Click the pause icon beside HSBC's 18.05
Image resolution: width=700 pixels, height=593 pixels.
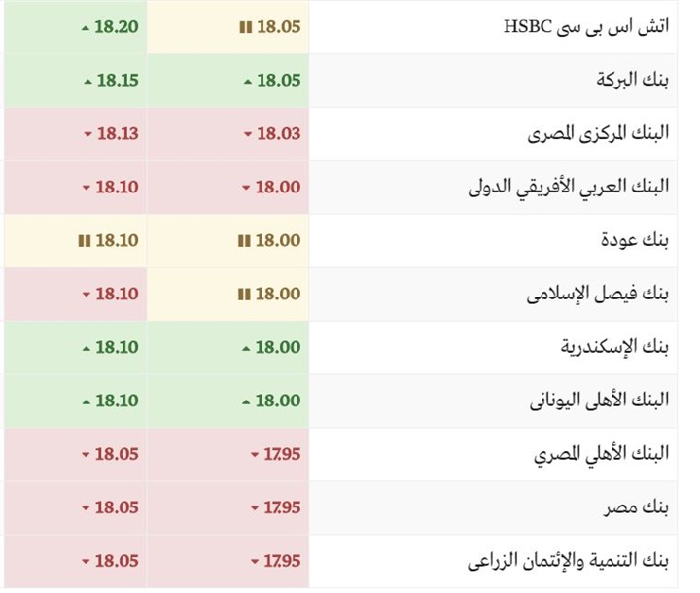(245, 27)
